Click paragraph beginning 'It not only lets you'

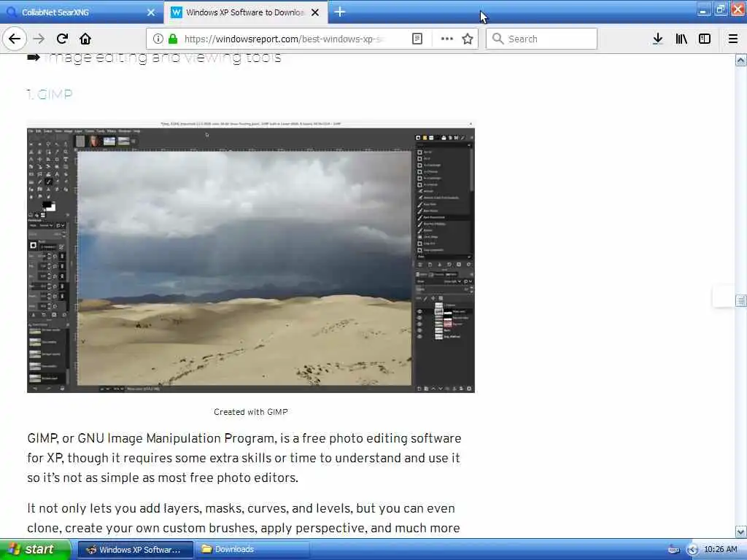[244, 518]
